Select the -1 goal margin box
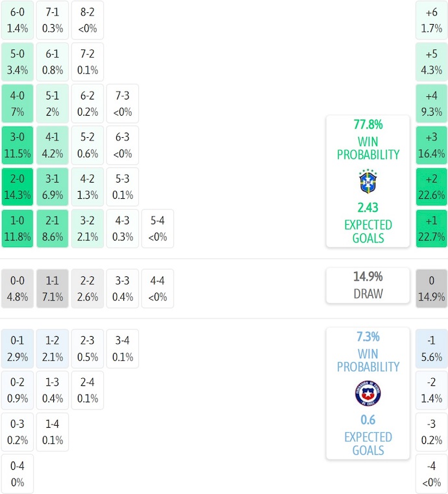This screenshot has height=494, width=448. [x=431, y=348]
